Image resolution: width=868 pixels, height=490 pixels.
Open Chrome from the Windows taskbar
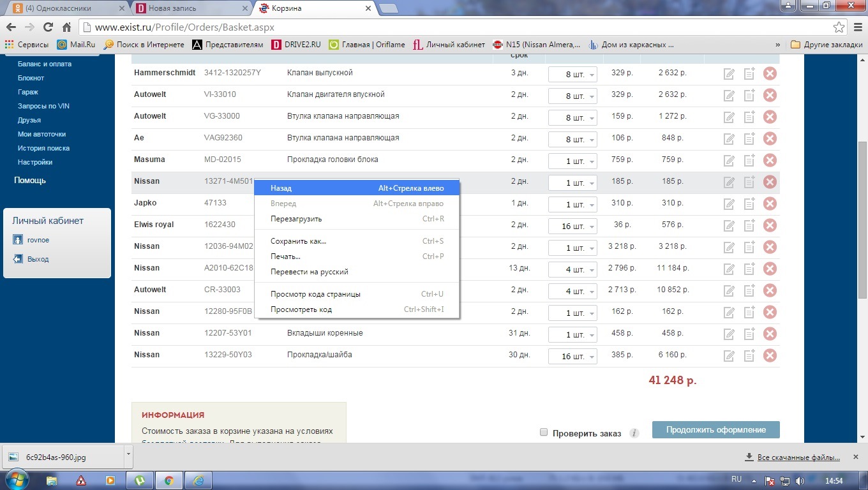168,480
